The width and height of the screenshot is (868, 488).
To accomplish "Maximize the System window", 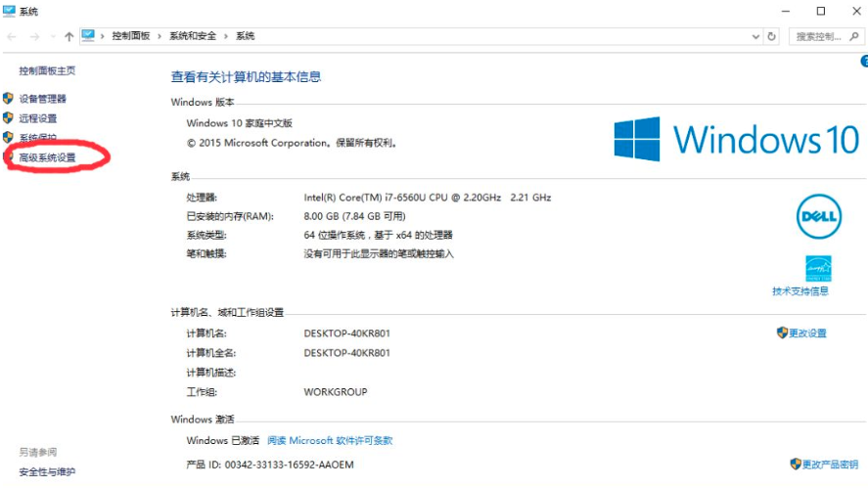I will [x=821, y=11].
